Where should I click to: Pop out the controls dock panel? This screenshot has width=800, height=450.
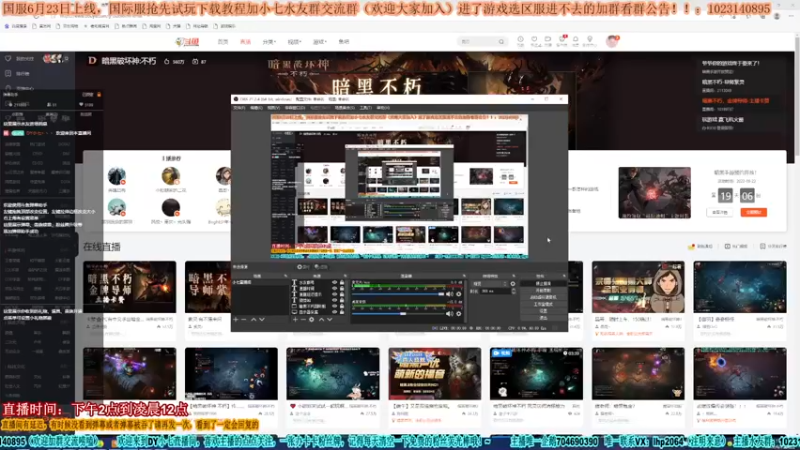564,276
